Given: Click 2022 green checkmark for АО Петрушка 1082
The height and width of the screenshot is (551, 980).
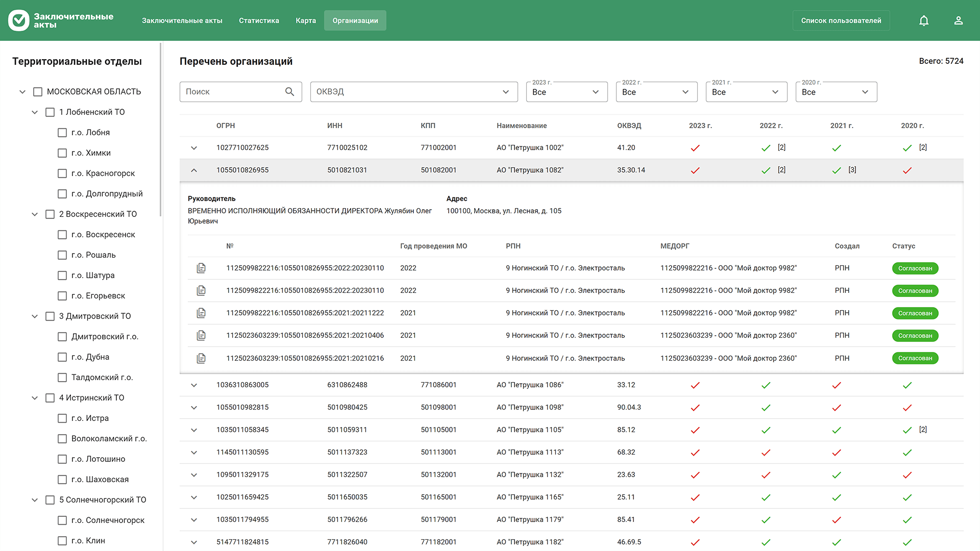Looking at the screenshot, I should [x=766, y=170].
